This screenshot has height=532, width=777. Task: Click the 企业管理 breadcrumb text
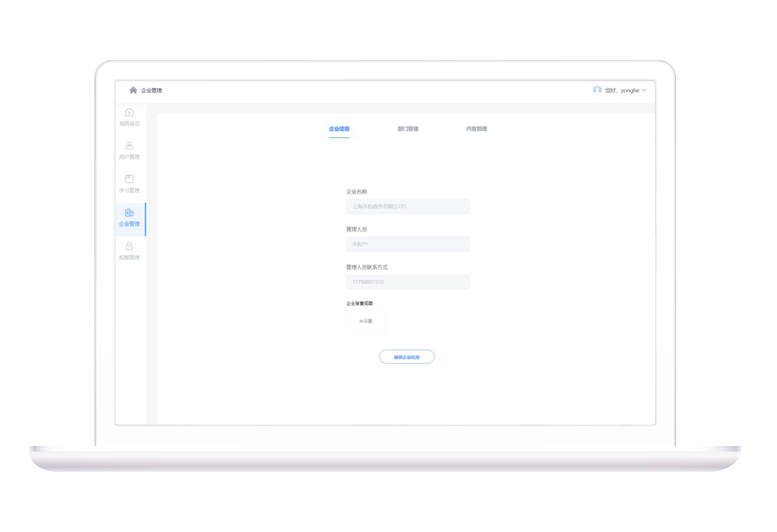pos(152,91)
